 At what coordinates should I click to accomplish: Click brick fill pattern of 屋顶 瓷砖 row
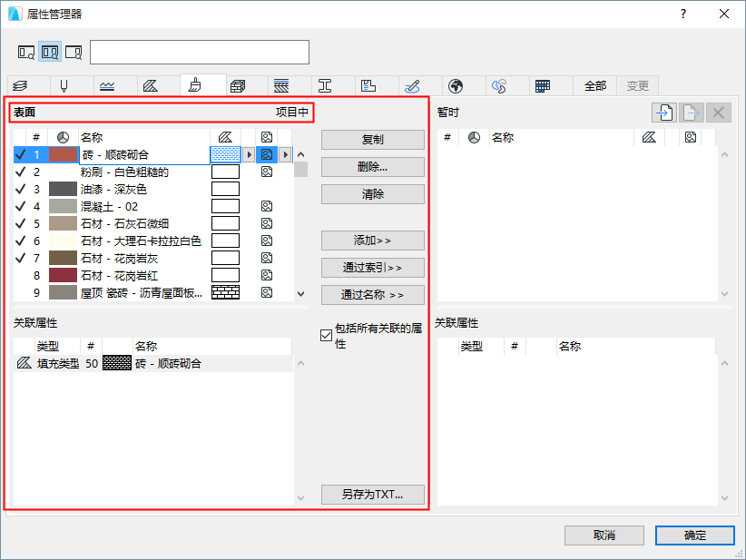point(225,292)
